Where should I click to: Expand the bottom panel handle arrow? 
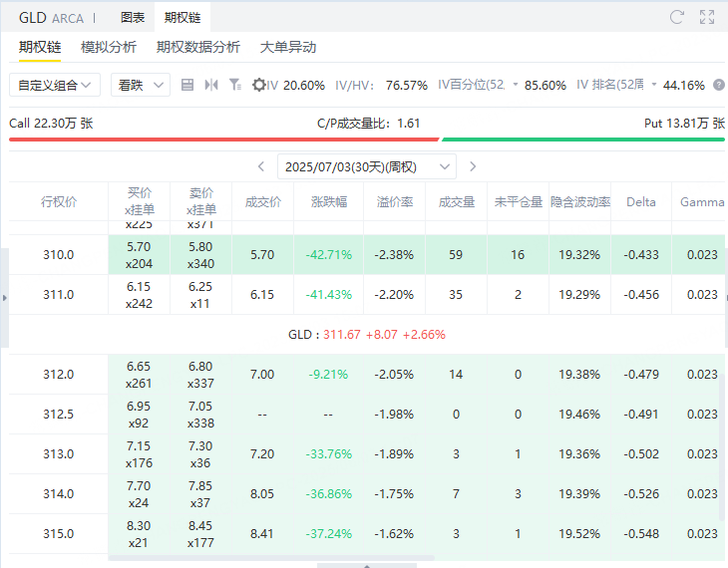(x=367, y=566)
